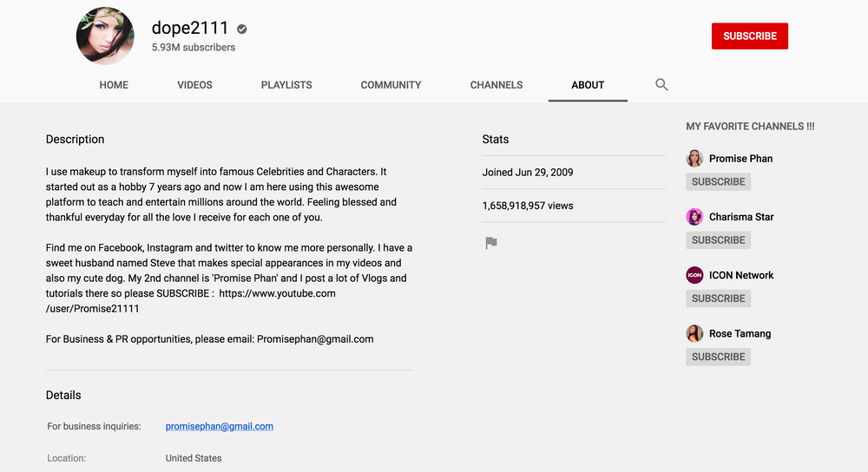The width and height of the screenshot is (868, 472).
Task: Subscribe to ICON Network channel
Action: [718, 298]
